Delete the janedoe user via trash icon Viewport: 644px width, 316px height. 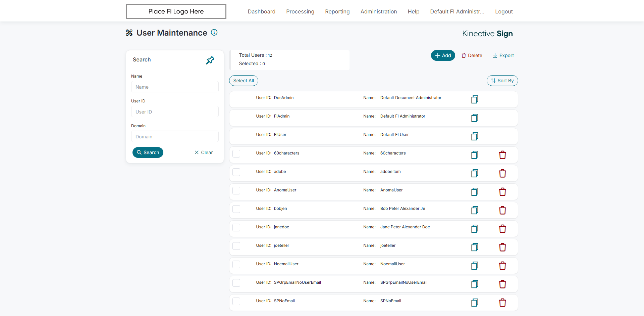(x=502, y=229)
